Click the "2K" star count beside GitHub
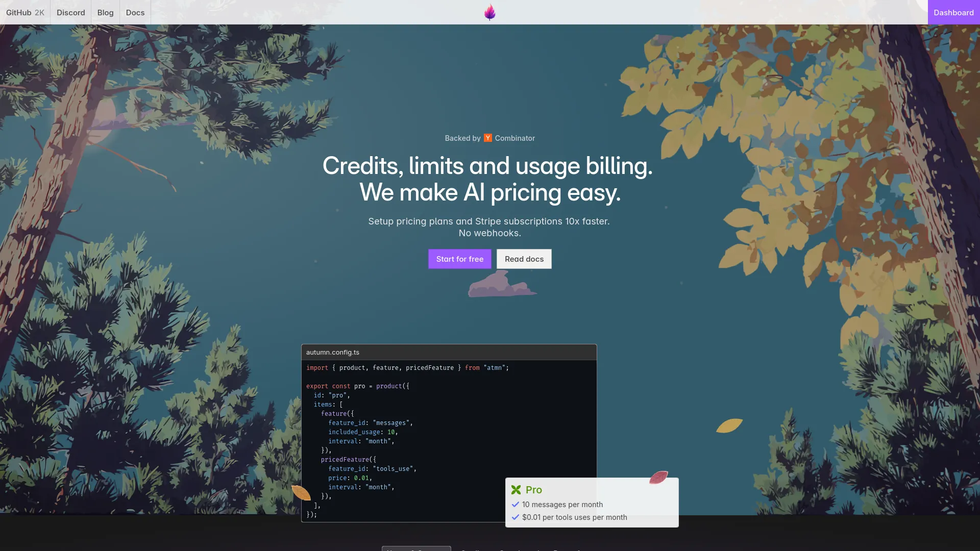The height and width of the screenshot is (551, 980). click(40, 12)
